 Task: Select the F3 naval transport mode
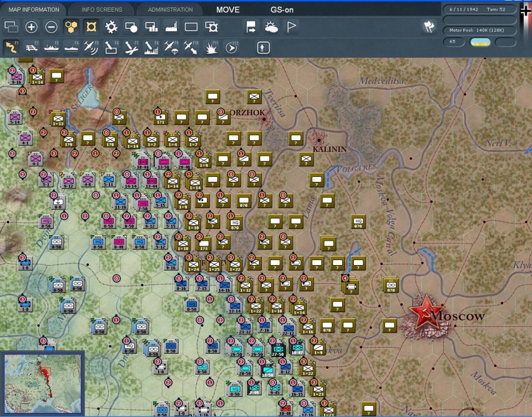tap(51, 48)
